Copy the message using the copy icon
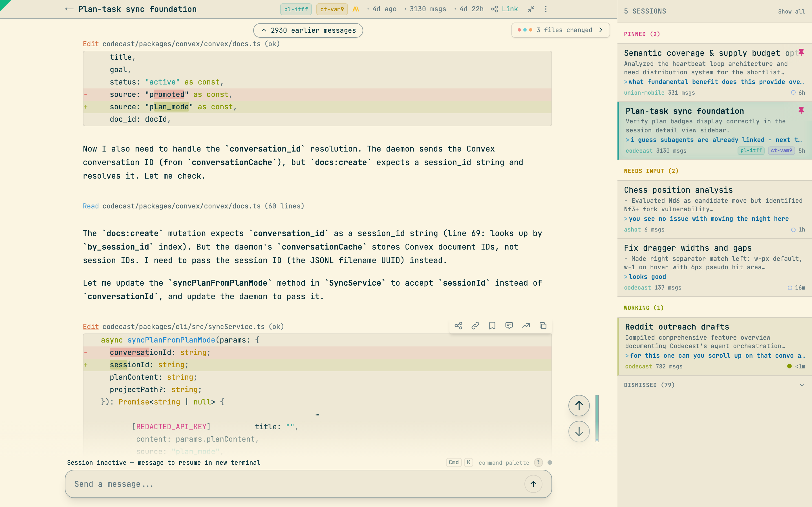The width and height of the screenshot is (812, 507). coord(543,325)
